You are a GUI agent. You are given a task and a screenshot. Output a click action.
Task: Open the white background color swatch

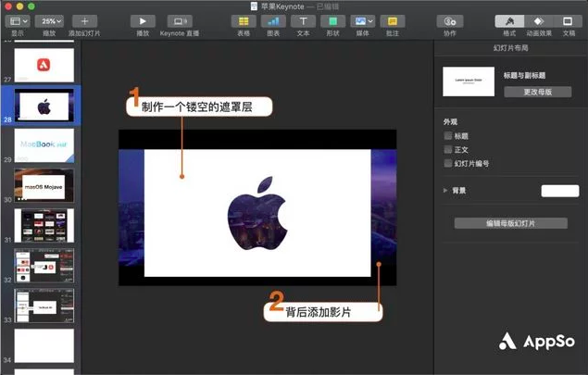click(x=560, y=191)
